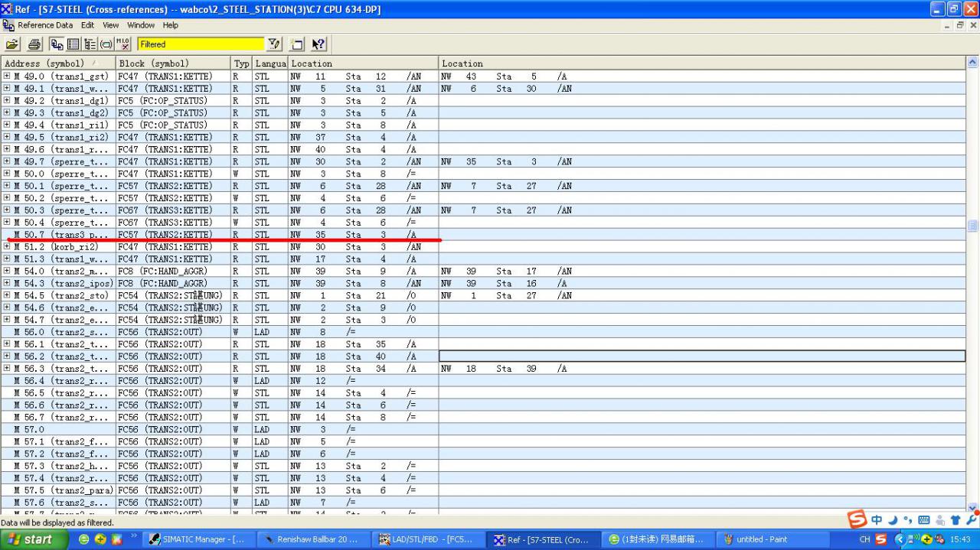Screen dimensions: 980x550
Task: Click the shirt skin icon on IME bar
Action: (x=954, y=520)
